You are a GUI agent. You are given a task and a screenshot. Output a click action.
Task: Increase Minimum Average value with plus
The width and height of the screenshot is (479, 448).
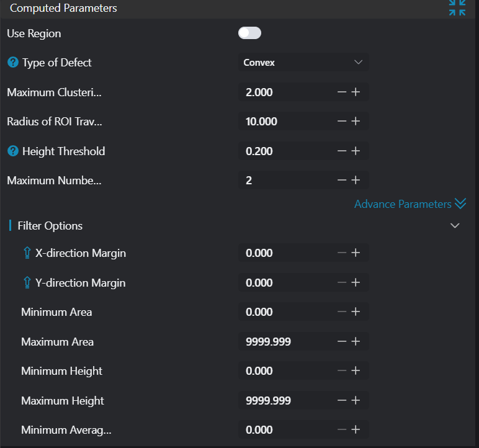(x=356, y=430)
